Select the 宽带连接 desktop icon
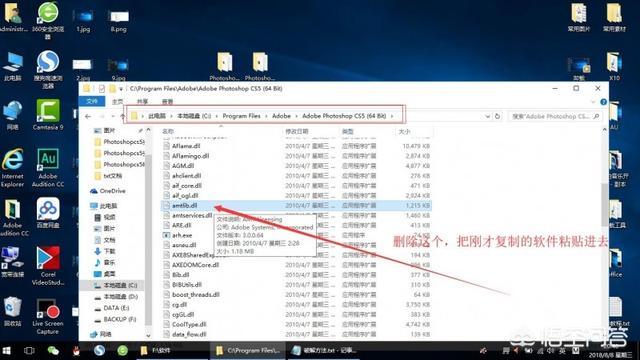 (12, 262)
